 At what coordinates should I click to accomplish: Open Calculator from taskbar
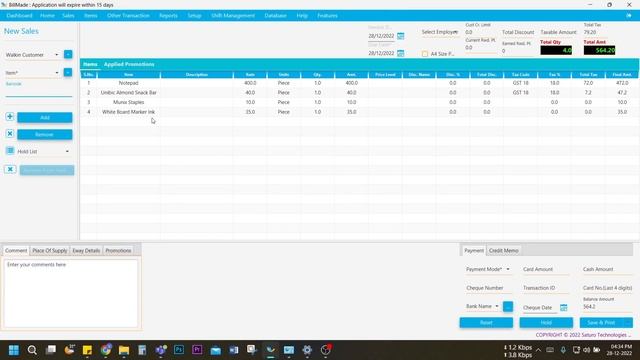click(142, 350)
